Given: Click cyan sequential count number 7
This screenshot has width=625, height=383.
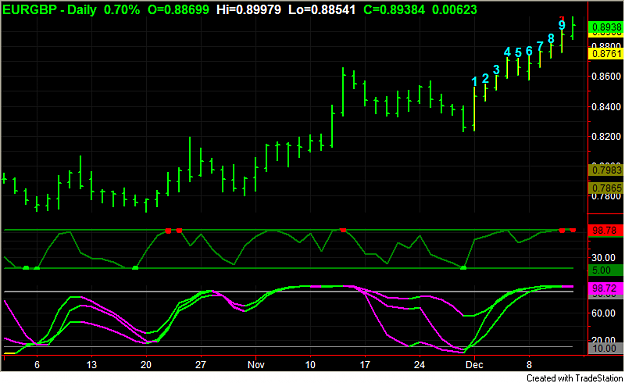Looking at the screenshot, I should click(540, 46).
